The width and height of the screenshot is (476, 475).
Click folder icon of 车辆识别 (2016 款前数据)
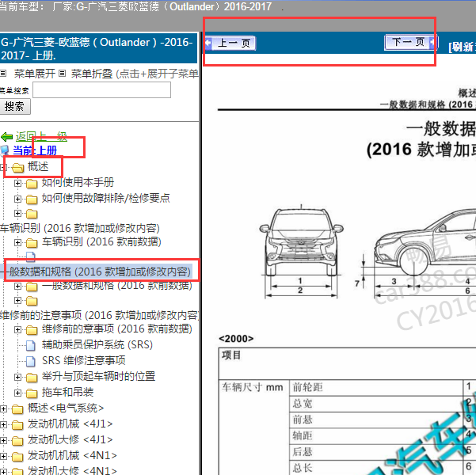click(32, 243)
